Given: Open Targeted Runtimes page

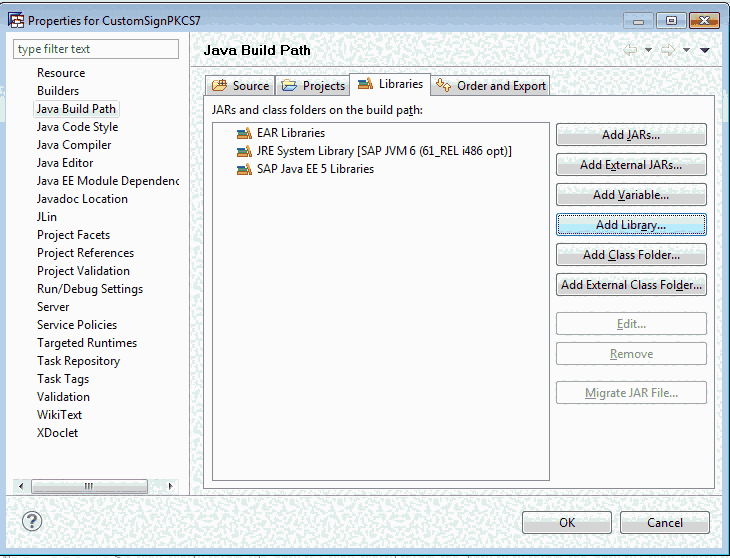Looking at the screenshot, I should pyautogui.click(x=87, y=343).
